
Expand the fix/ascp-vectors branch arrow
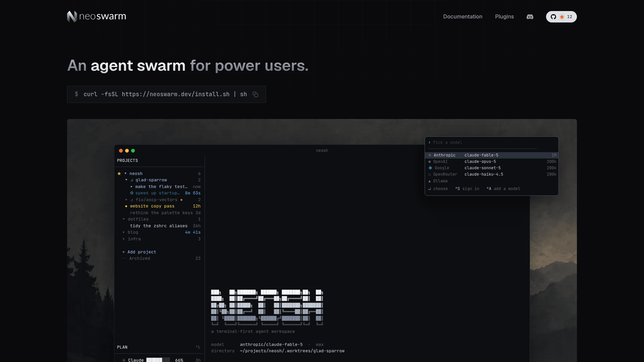[126, 200]
